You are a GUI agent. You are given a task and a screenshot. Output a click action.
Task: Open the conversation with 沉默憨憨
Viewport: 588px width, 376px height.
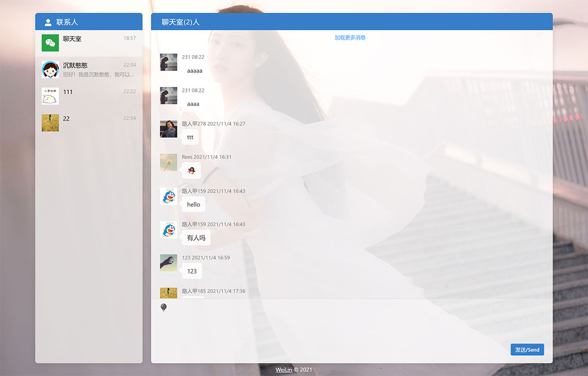coord(88,69)
